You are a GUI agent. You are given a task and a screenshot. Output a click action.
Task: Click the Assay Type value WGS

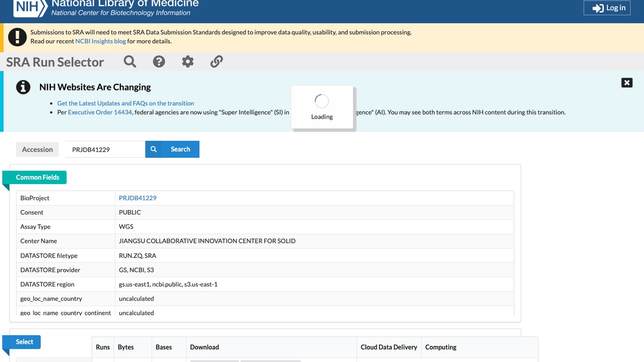126,227
